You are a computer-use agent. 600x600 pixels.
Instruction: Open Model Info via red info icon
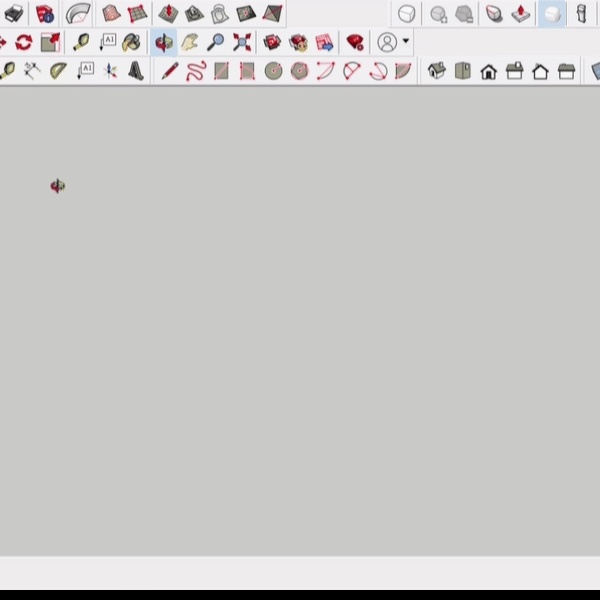click(45, 14)
